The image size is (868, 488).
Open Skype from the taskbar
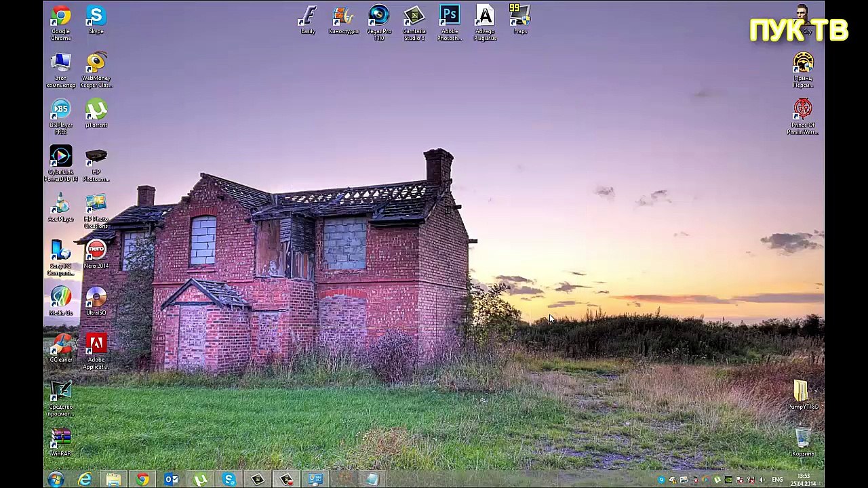coord(229,479)
